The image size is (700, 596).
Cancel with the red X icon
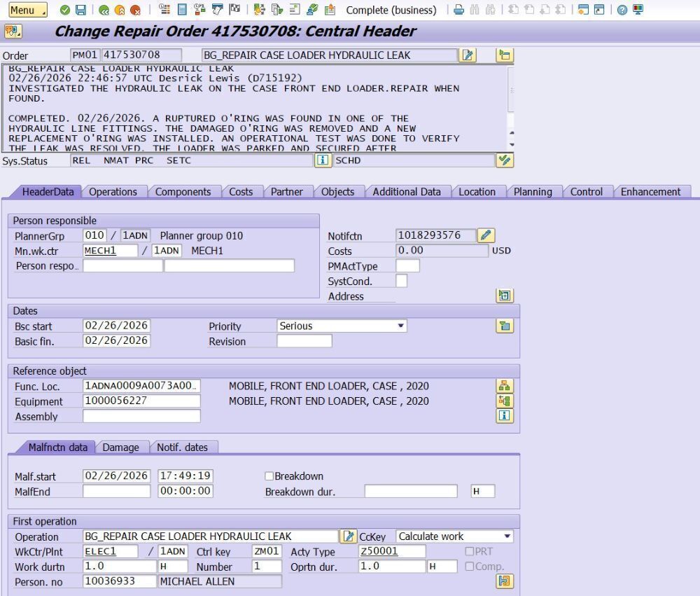(x=135, y=10)
